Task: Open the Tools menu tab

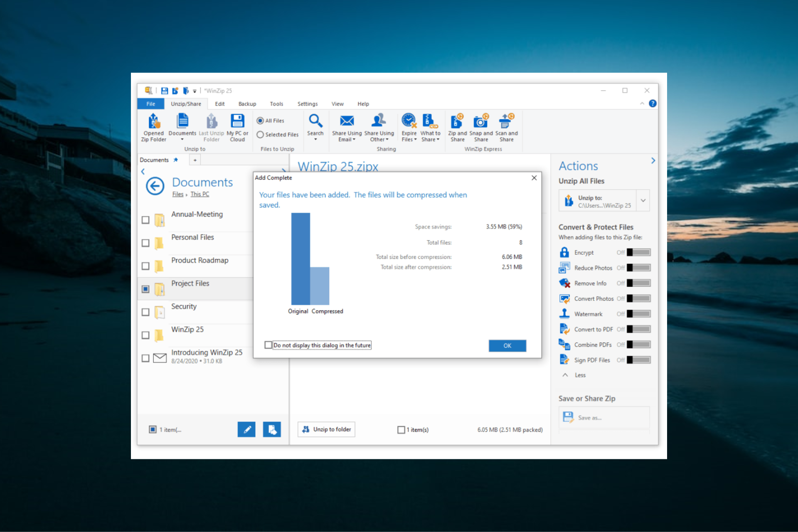Action: click(276, 103)
